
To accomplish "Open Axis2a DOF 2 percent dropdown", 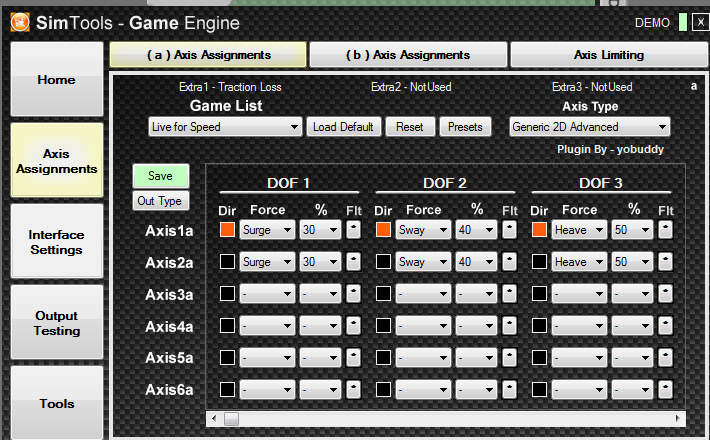I will [476, 262].
